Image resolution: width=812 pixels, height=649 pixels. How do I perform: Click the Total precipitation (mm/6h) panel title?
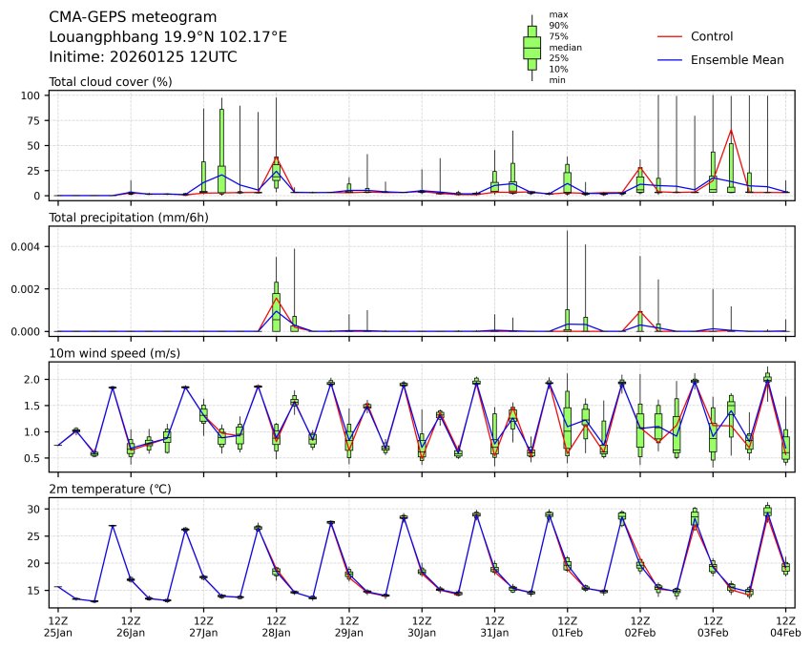click(x=129, y=218)
